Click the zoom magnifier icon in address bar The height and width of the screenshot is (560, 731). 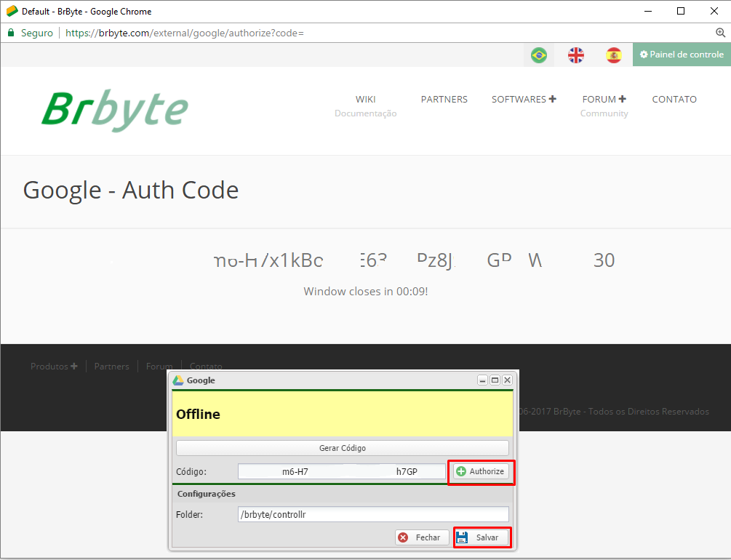coord(721,33)
